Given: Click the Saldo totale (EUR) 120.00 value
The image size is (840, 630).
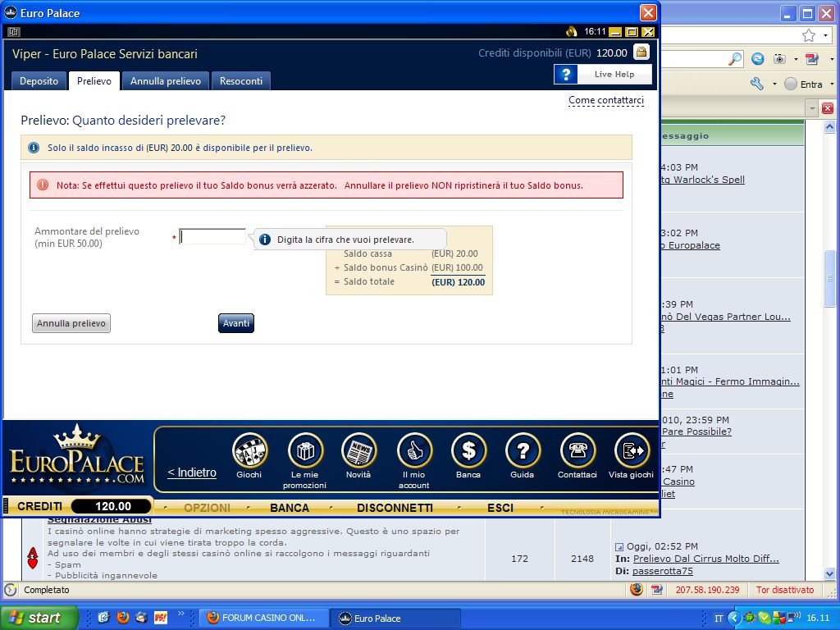Looking at the screenshot, I should coord(458,282).
